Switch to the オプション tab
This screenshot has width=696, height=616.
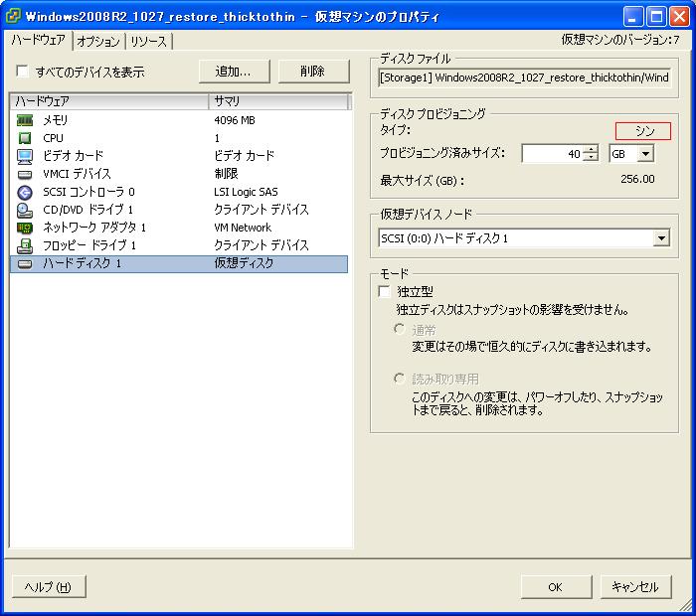(x=98, y=42)
